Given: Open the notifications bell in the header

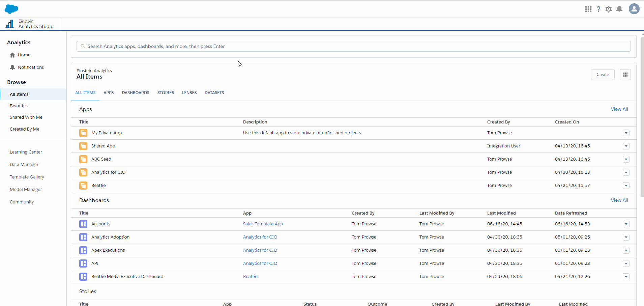Looking at the screenshot, I should point(619,9).
